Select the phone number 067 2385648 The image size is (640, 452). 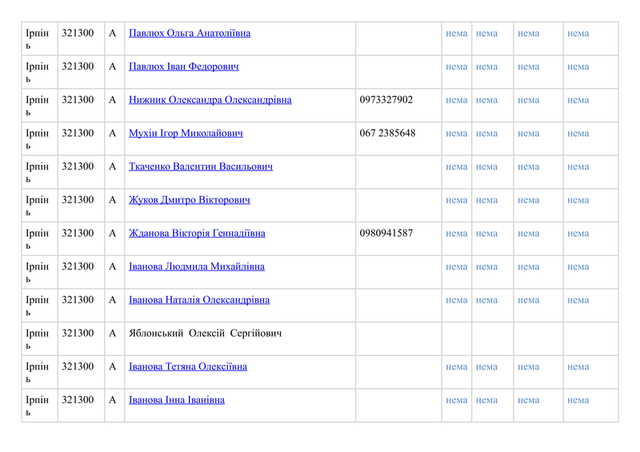tap(387, 133)
